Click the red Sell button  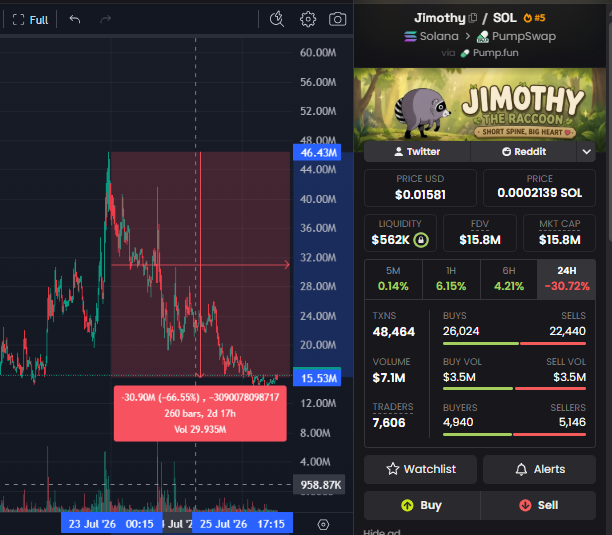(x=538, y=505)
